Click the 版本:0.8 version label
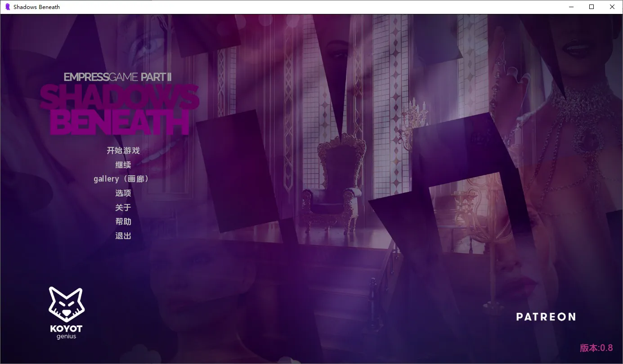 [x=596, y=348]
